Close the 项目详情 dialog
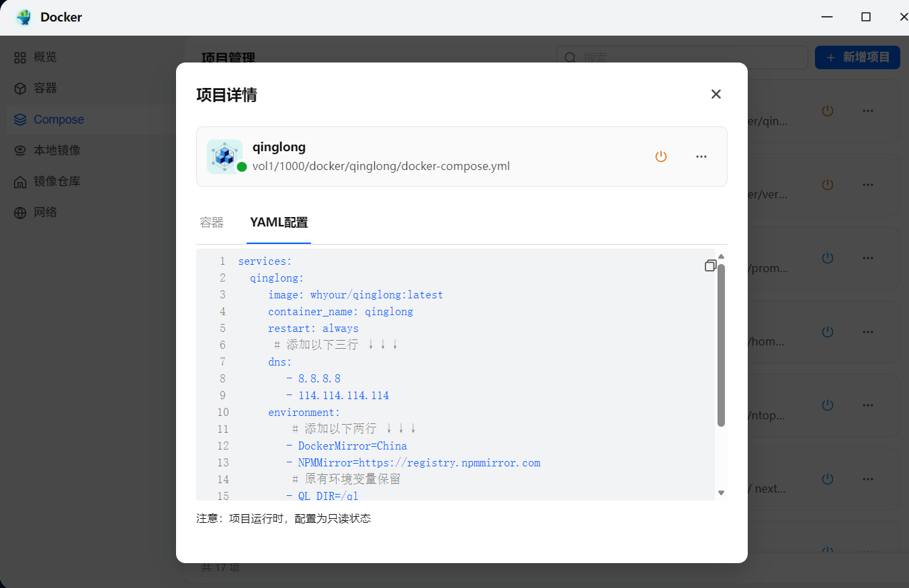 click(x=716, y=94)
